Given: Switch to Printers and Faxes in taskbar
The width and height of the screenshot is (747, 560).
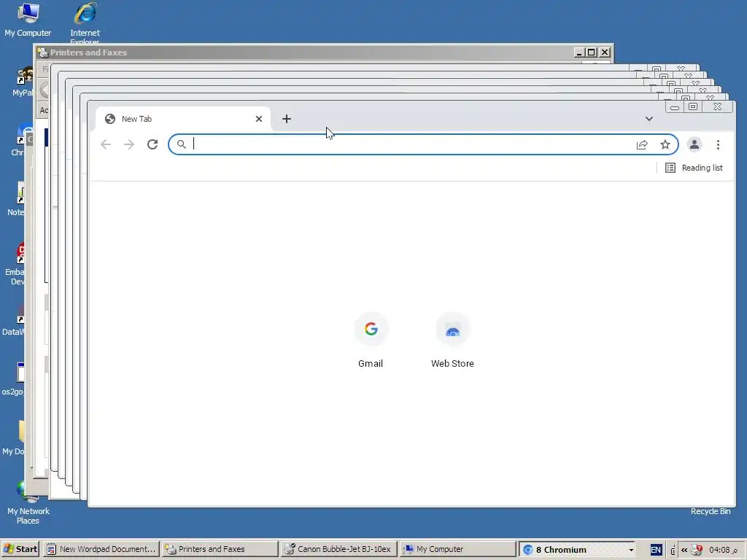Looking at the screenshot, I should (220, 549).
